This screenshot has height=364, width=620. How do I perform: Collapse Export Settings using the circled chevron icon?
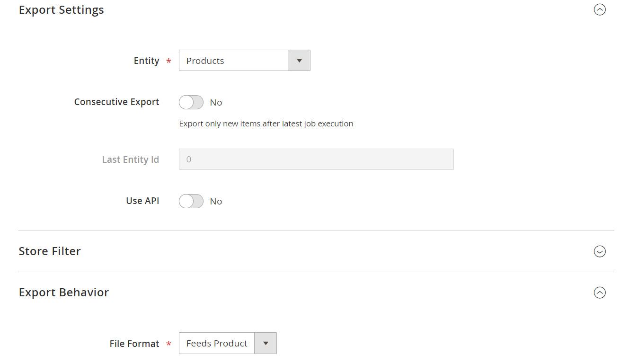point(600,10)
